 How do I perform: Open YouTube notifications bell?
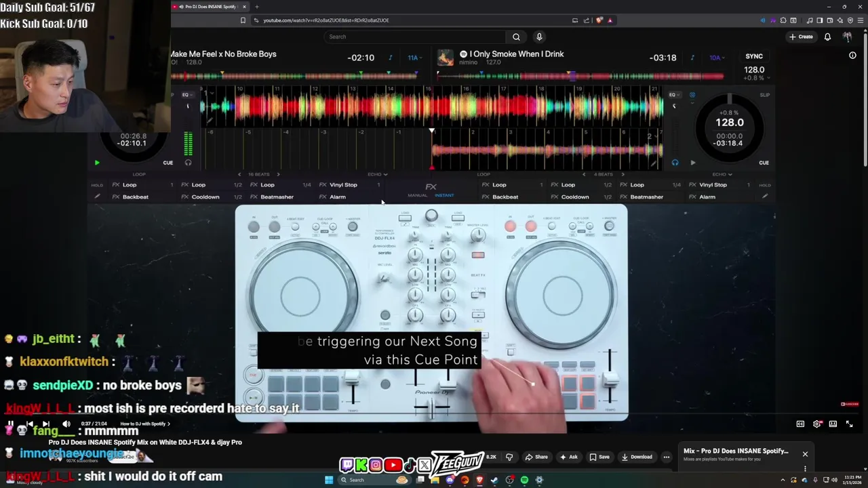(827, 37)
